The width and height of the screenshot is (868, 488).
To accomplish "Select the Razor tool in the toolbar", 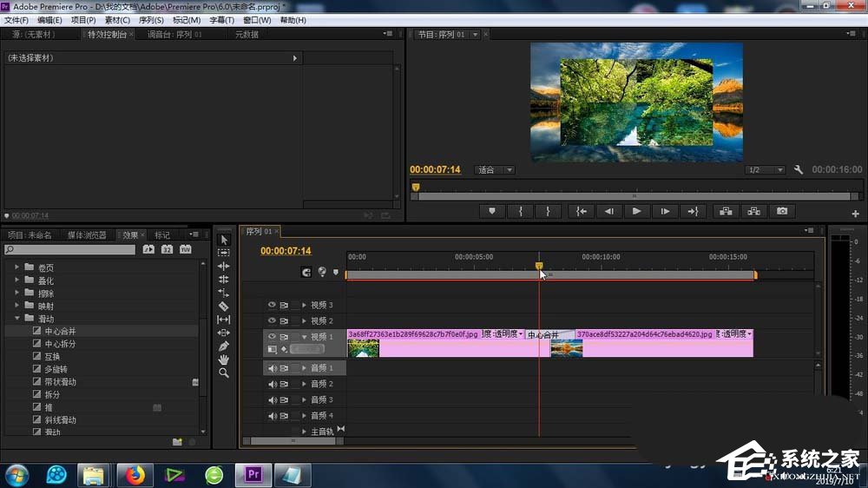I will (224, 306).
